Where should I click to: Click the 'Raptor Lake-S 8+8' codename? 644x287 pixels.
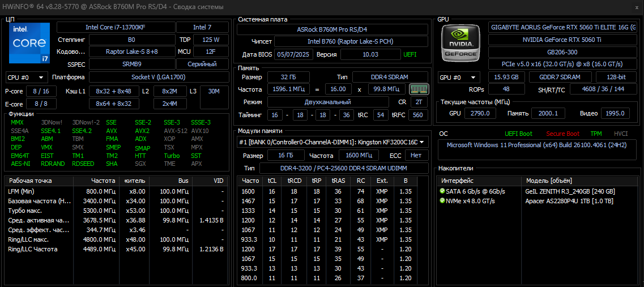click(132, 52)
